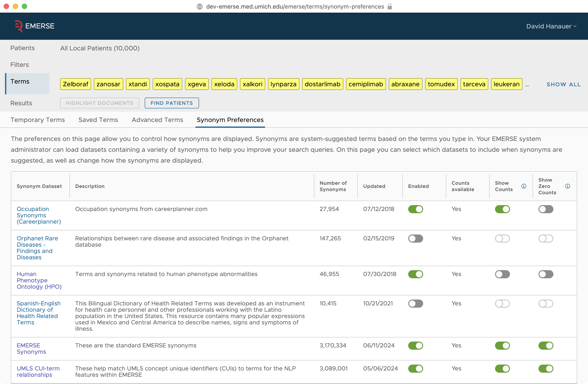The width and height of the screenshot is (588, 384).
Task: Switch to the Saved Terms tab
Action: click(98, 120)
